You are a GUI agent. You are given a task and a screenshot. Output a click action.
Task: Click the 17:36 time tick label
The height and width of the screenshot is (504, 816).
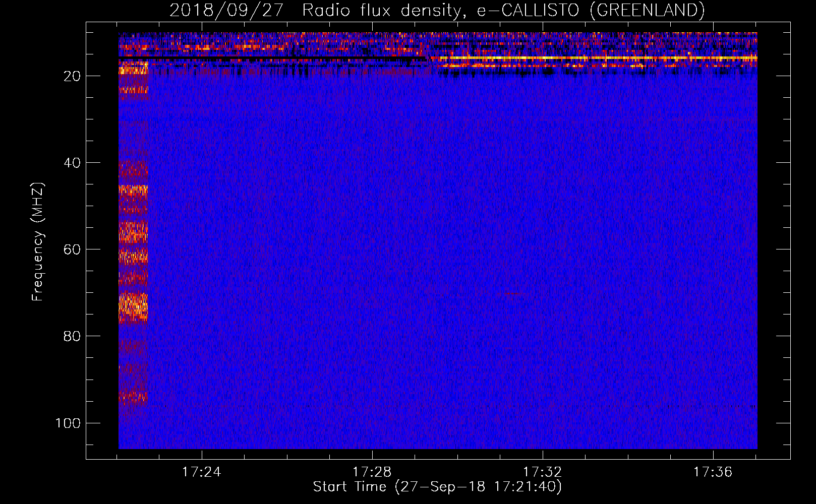713,472
